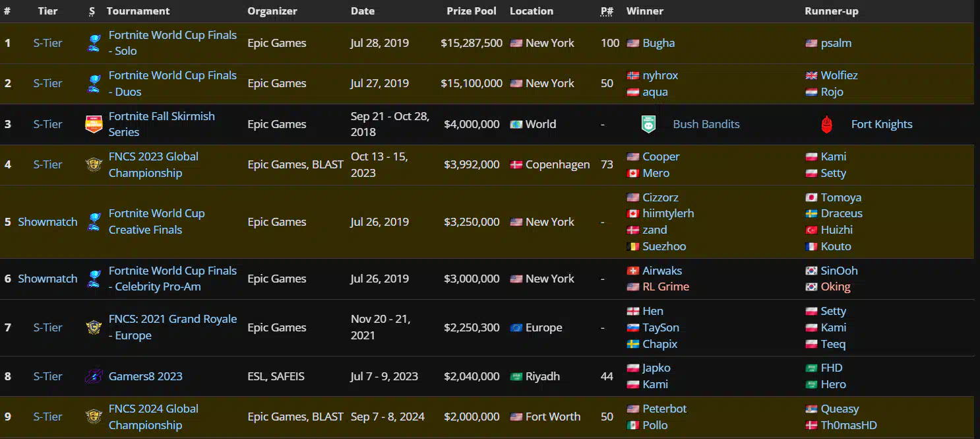The height and width of the screenshot is (439, 980).
Task: Open the Fort Knights team link
Action: 882,124
